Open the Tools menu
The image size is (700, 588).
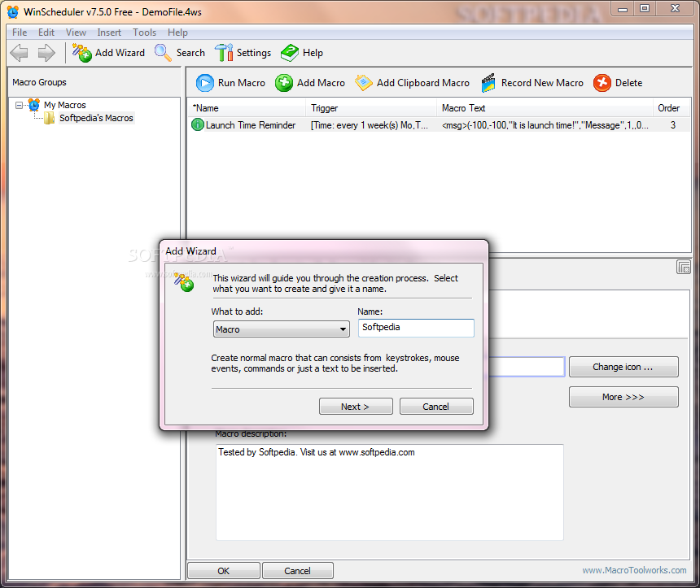pyautogui.click(x=144, y=33)
